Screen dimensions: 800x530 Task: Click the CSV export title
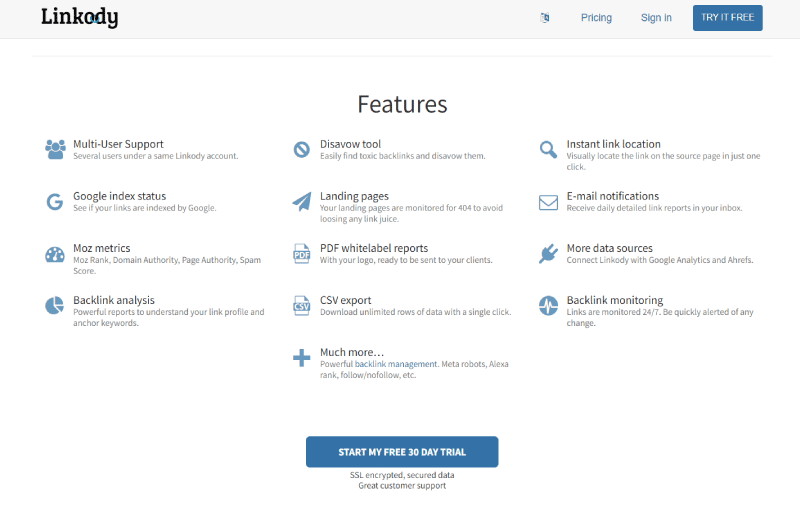[x=345, y=300]
